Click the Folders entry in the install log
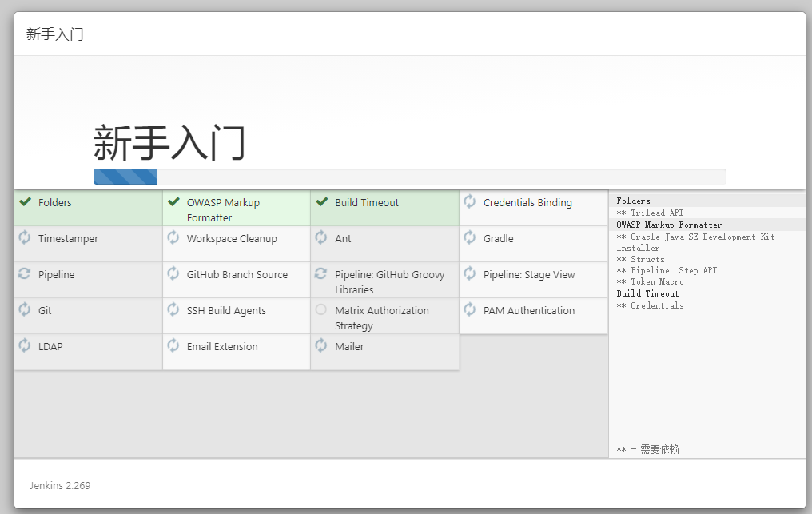The width and height of the screenshot is (812, 514). coord(633,201)
